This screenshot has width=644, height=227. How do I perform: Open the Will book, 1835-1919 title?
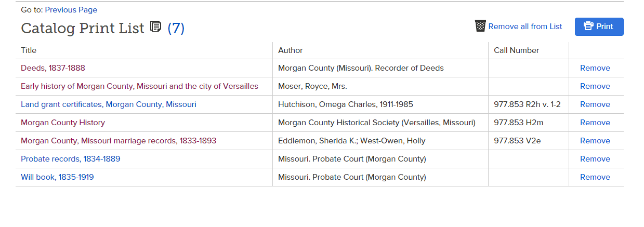coord(57,177)
